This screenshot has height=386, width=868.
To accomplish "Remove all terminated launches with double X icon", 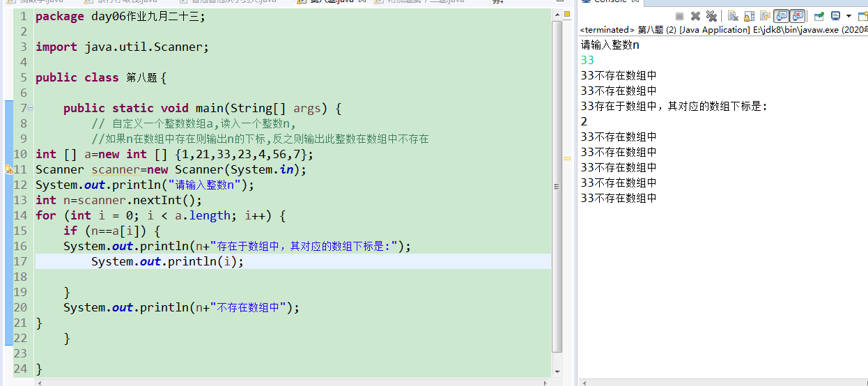I will (x=711, y=16).
